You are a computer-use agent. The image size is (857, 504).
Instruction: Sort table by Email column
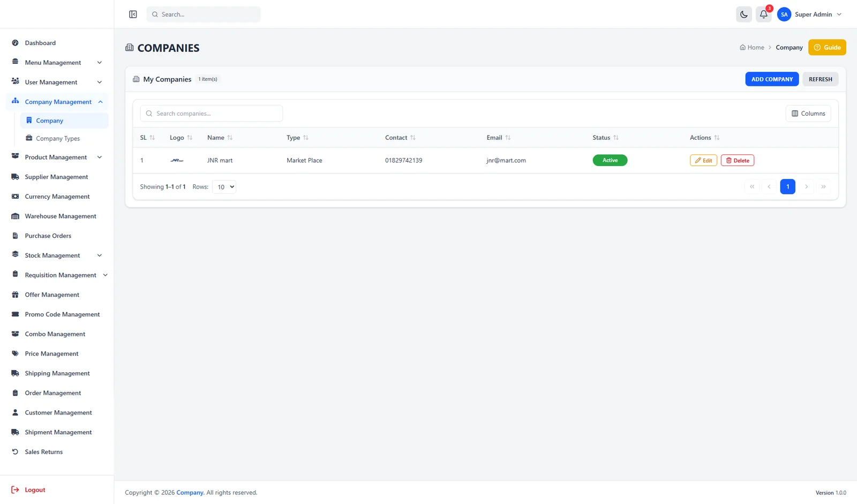point(499,138)
